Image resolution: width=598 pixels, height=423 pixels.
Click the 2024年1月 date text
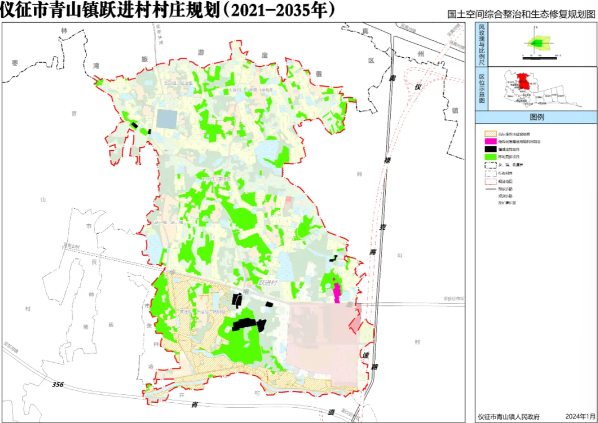(x=580, y=416)
